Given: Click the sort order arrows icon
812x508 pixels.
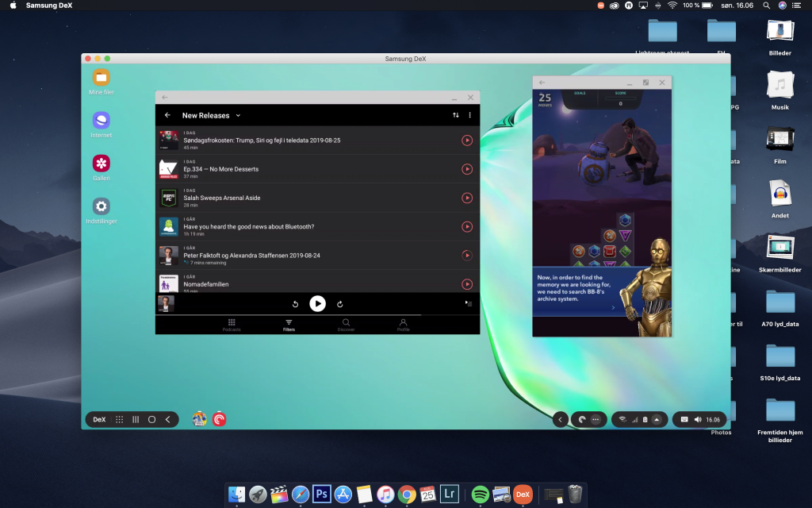Looking at the screenshot, I should 456,115.
